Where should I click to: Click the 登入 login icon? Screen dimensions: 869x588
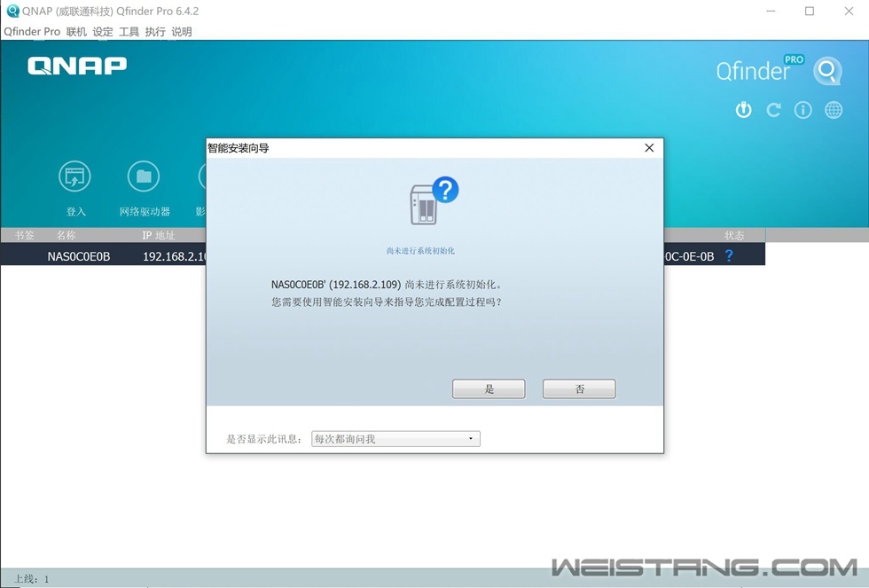click(74, 176)
